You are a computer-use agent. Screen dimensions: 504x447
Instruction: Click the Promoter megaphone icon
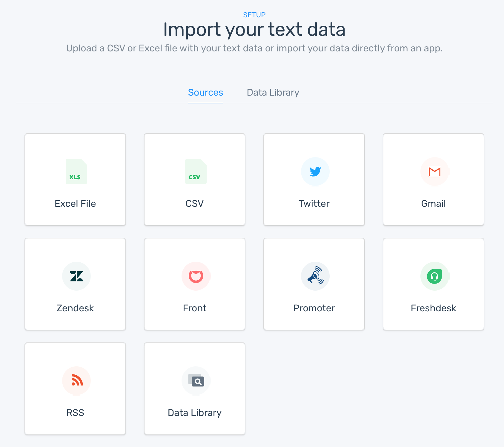coord(315,276)
